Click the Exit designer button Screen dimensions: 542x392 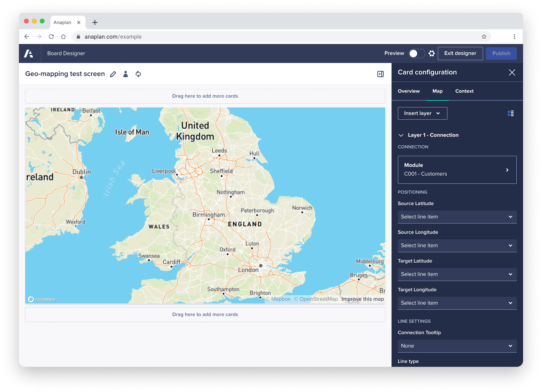click(460, 54)
